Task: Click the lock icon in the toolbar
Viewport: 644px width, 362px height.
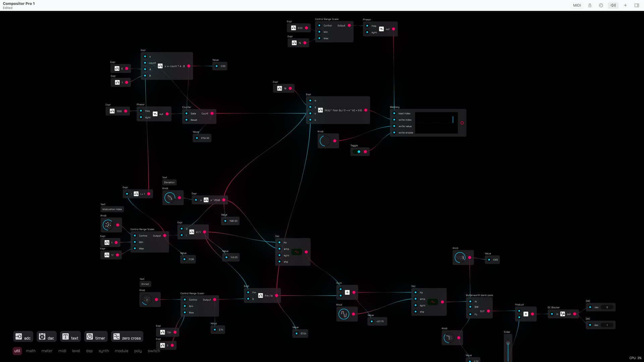Action: click(x=590, y=5)
